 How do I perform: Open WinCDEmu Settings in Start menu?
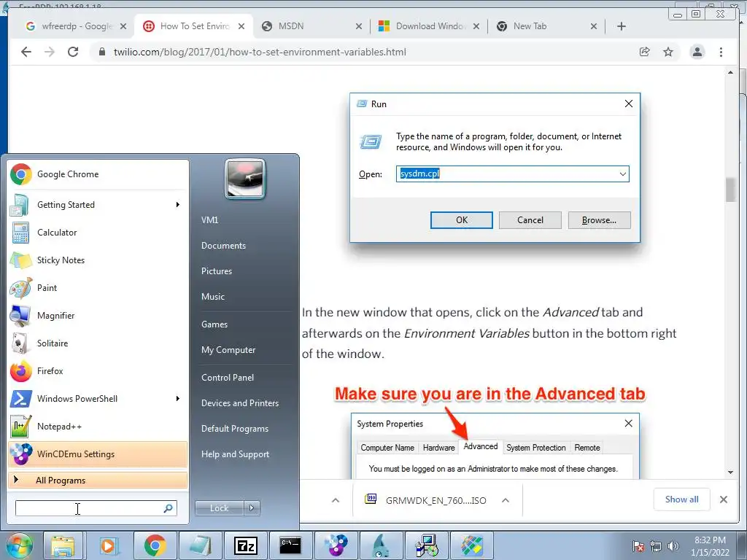(x=98, y=454)
